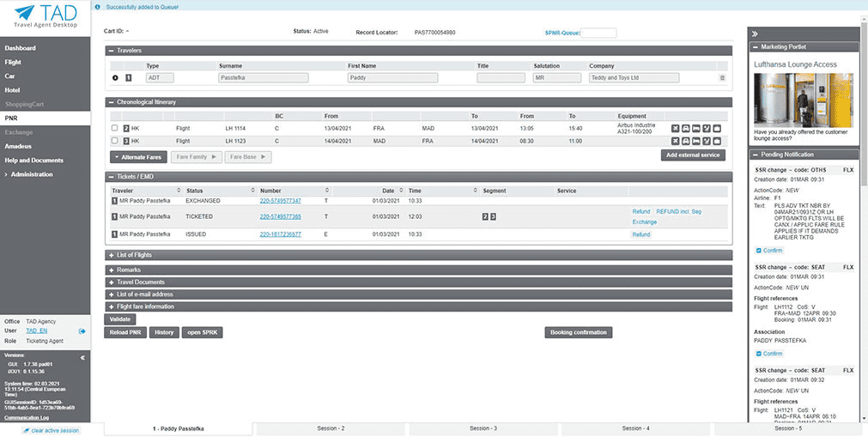
Task: Collapse the right sidebar with the double-arrow icon
Action: coord(755,33)
